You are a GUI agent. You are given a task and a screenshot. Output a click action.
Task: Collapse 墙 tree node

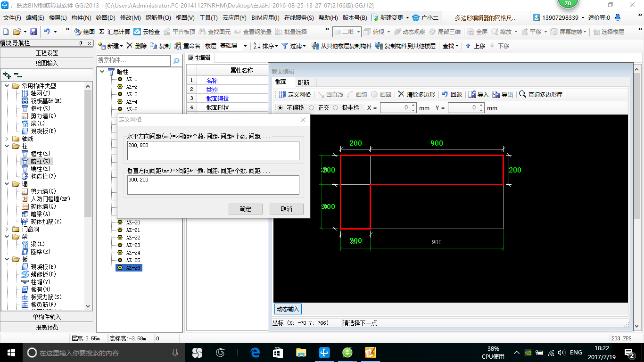tap(7, 184)
